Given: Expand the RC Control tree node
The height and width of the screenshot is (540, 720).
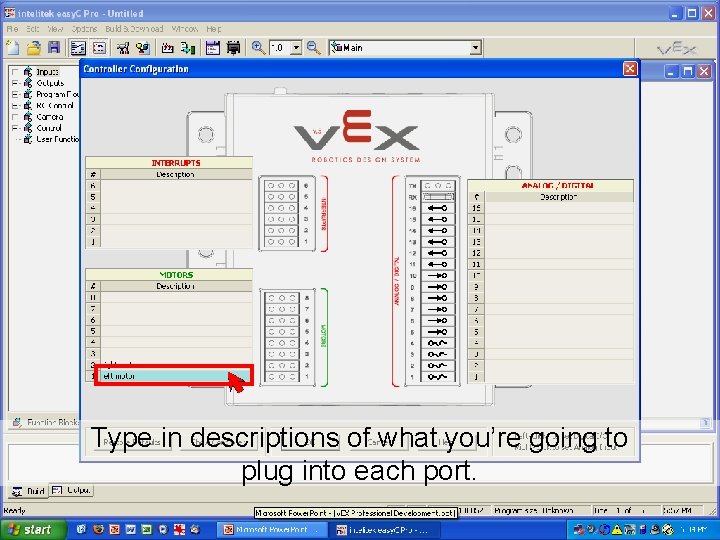Looking at the screenshot, I should tap(15, 106).
